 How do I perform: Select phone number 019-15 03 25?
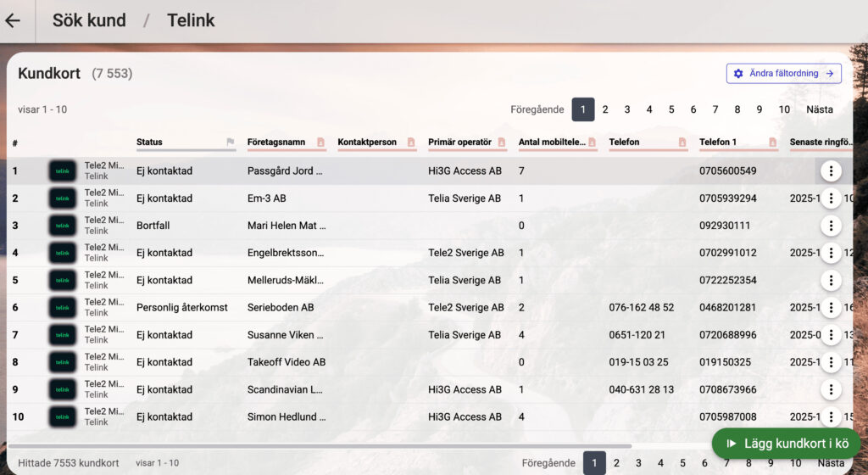coord(639,362)
